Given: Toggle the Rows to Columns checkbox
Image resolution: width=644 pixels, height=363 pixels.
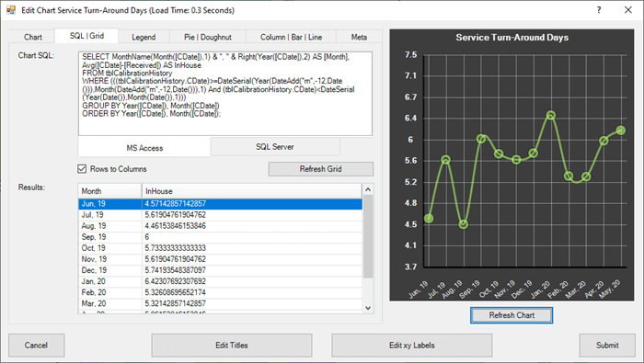Looking at the screenshot, I should [x=82, y=168].
